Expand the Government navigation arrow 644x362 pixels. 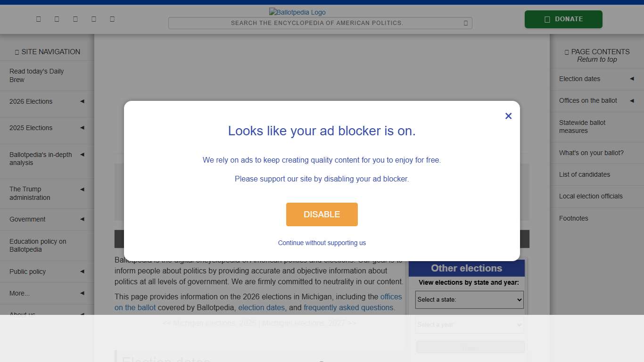tap(82, 219)
